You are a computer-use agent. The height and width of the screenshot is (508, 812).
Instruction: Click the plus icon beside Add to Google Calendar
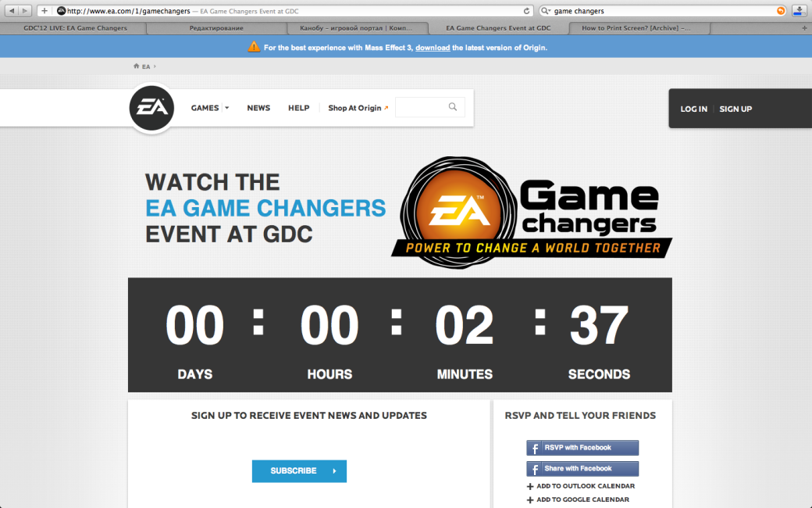(530, 499)
